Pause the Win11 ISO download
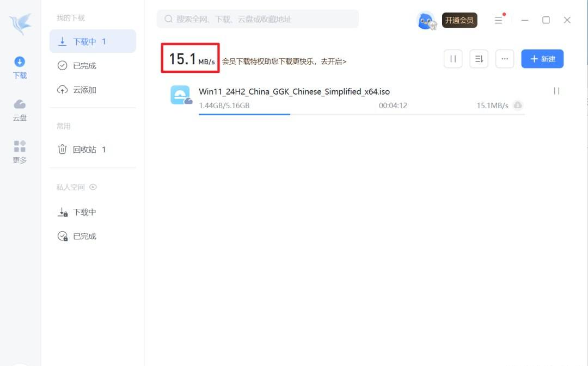Screen dimensions: 588x366 pyautogui.click(x=556, y=91)
